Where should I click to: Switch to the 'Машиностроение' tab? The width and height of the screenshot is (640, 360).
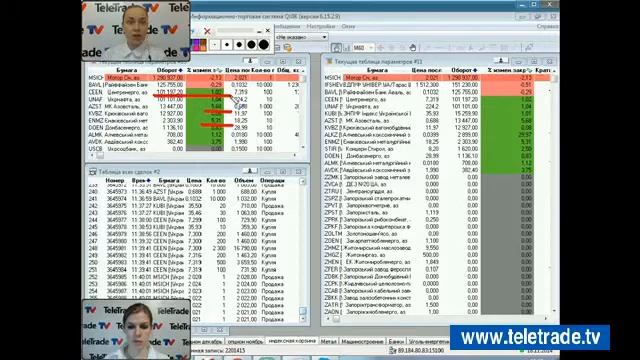(362, 341)
